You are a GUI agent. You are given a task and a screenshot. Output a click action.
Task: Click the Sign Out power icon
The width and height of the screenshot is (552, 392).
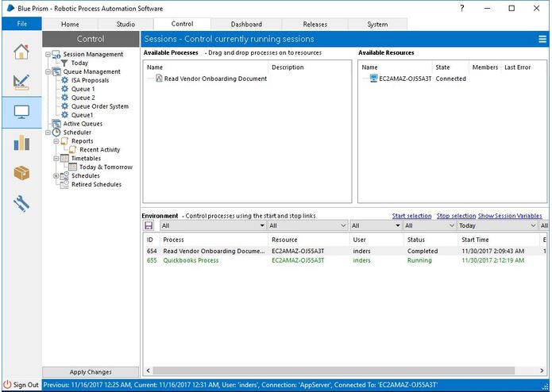[7, 385]
